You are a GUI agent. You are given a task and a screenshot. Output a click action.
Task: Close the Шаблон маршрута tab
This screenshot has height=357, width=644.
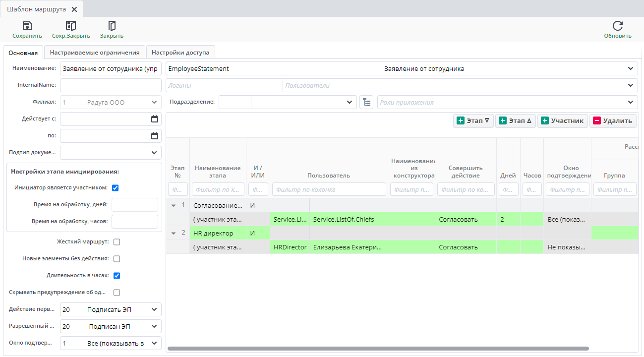coord(74,9)
